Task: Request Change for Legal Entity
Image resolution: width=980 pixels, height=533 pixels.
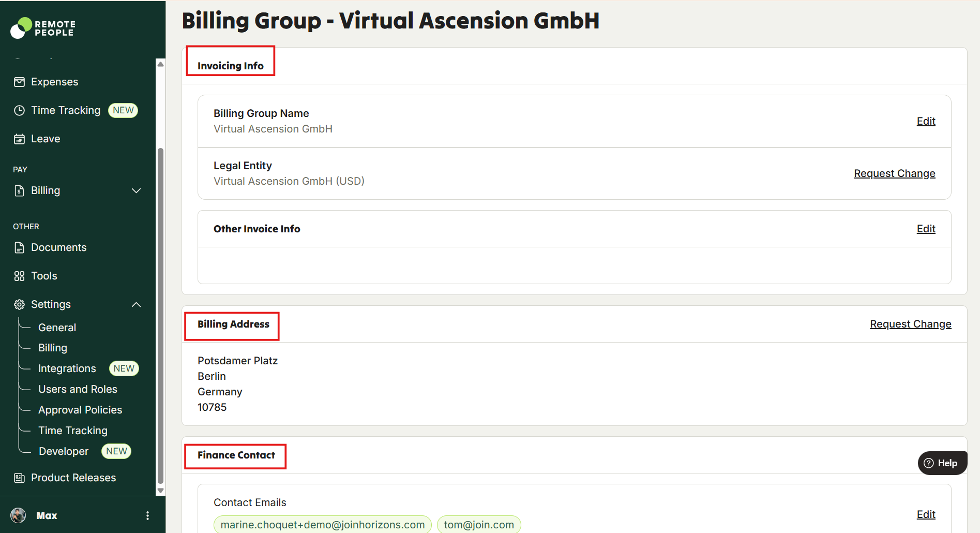Action: pyautogui.click(x=894, y=173)
